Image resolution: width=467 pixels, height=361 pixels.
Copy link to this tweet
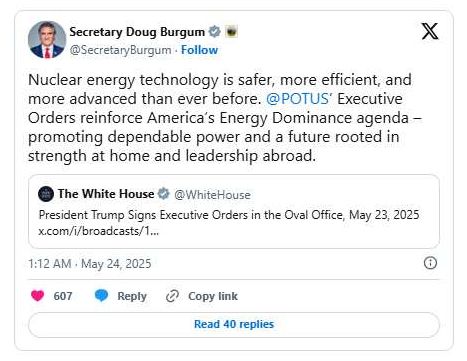(x=202, y=296)
